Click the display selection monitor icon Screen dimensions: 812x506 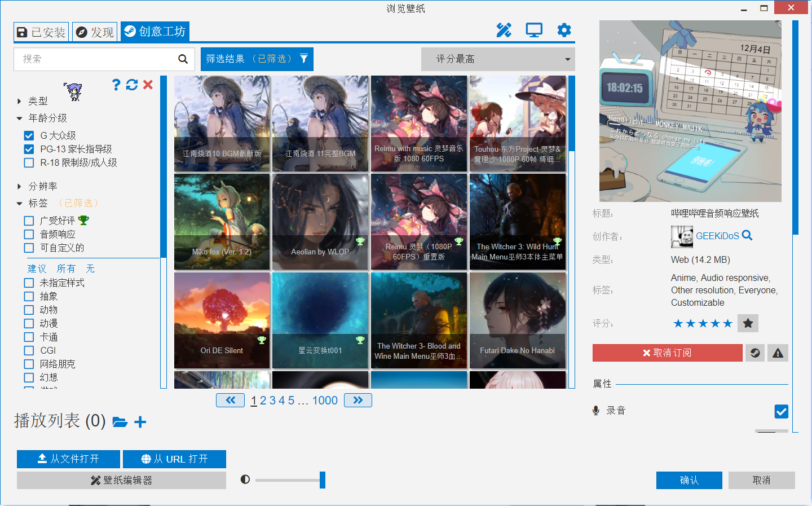point(533,30)
